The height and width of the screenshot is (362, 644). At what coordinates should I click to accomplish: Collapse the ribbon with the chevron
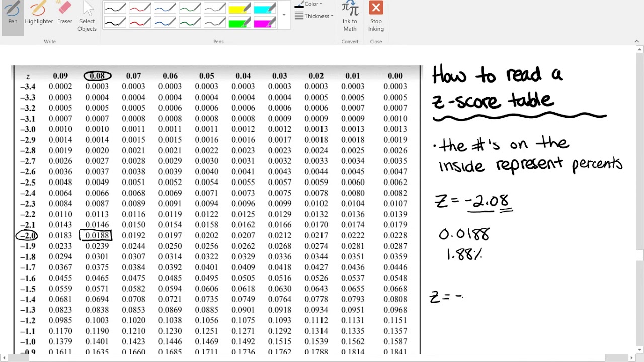click(636, 41)
